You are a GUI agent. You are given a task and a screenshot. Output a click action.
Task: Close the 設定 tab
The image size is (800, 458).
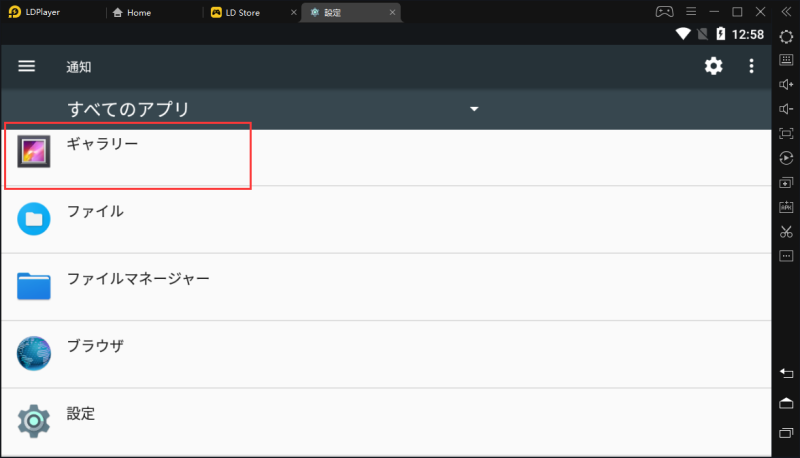click(x=392, y=12)
